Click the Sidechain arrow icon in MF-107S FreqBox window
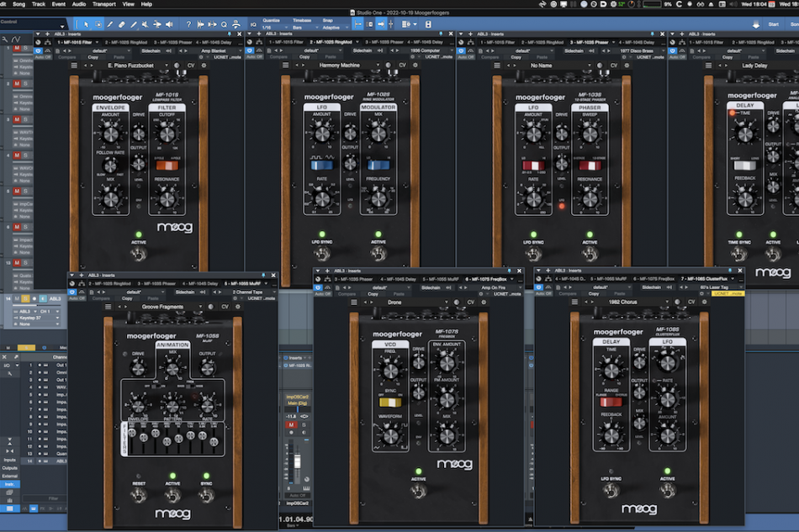Screen dimensions: 799x532 [448, 287]
